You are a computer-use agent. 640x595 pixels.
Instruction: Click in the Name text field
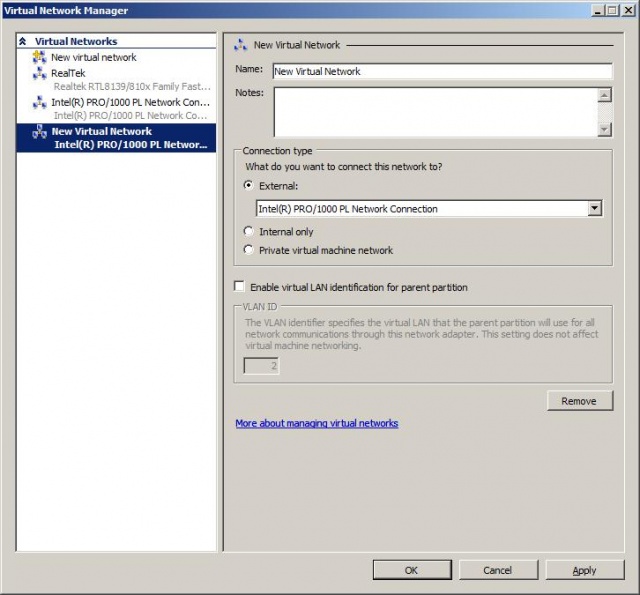pos(440,71)
